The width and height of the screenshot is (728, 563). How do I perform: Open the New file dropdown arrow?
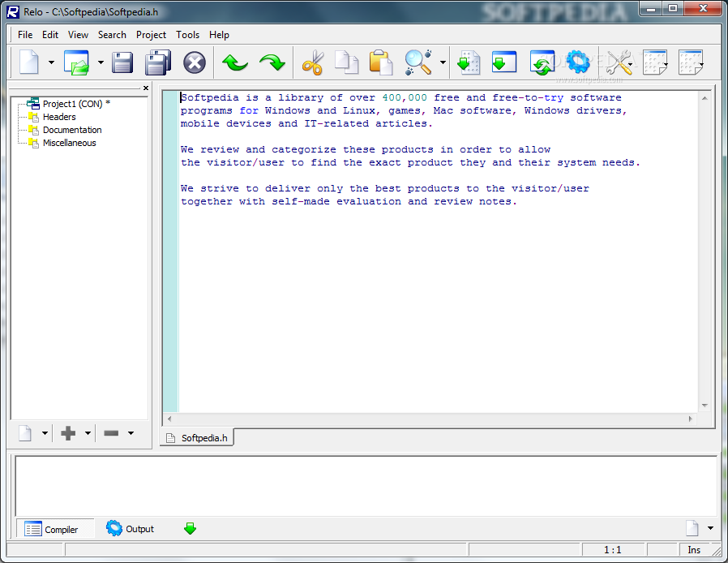coord(52,62)
